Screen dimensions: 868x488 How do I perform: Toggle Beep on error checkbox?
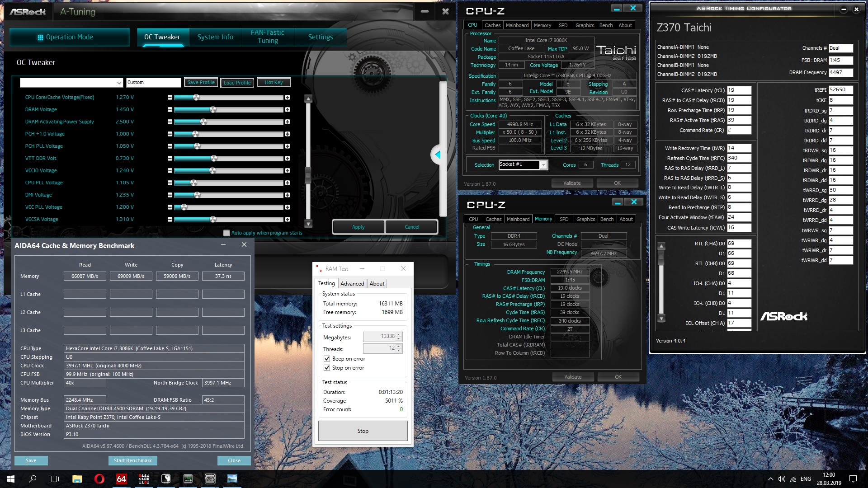[327, 359]
